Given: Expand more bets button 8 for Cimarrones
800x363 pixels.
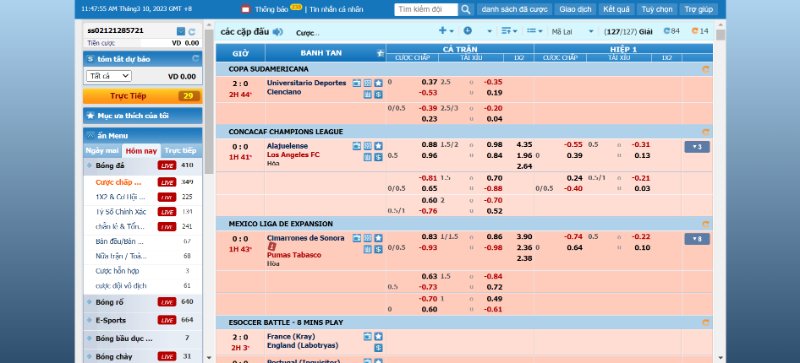Looking at the screenshot, I should (x=696, y=239).
